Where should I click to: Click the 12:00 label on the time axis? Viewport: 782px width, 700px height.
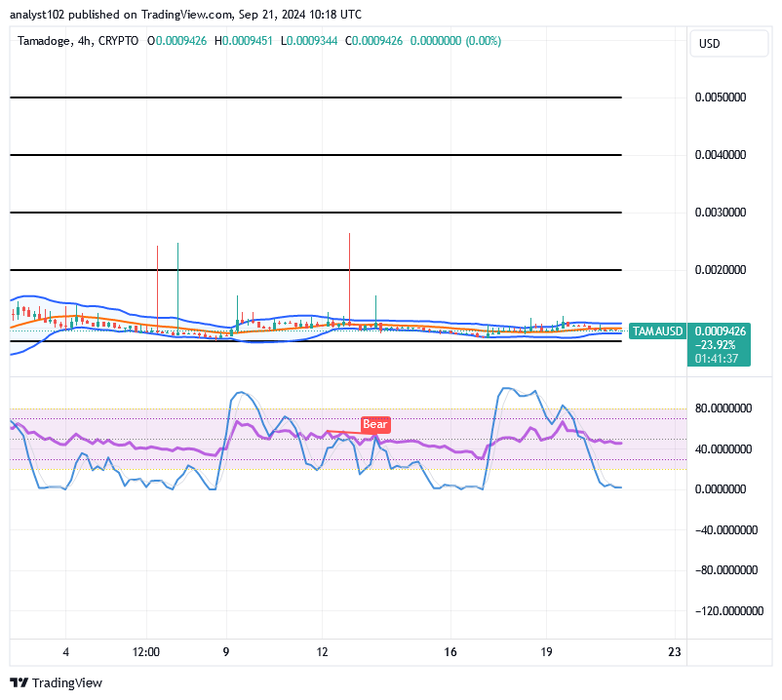coord(148,652)
